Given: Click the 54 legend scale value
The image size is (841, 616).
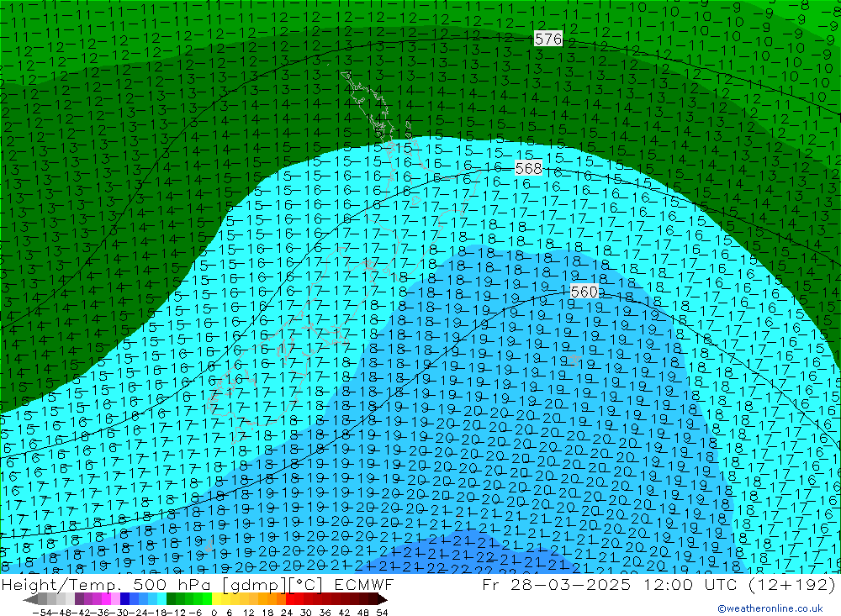Looking at the screenshot, I should [x=382, y=613].
